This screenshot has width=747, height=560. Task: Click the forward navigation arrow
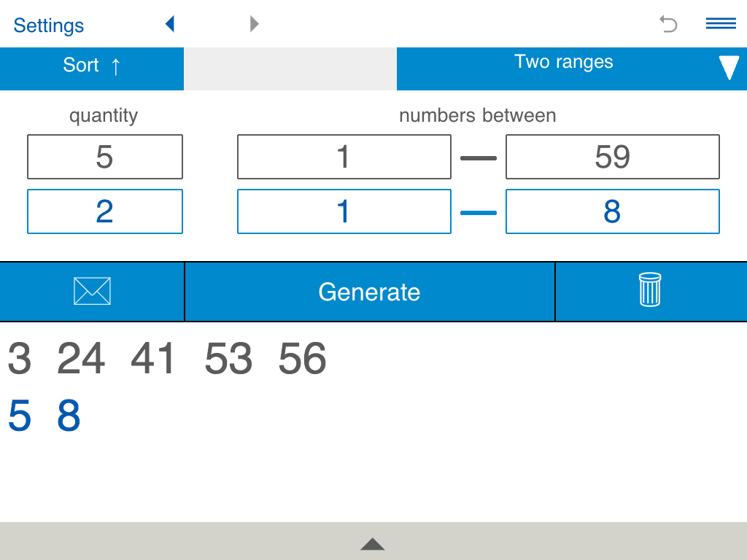pos(254,23)
